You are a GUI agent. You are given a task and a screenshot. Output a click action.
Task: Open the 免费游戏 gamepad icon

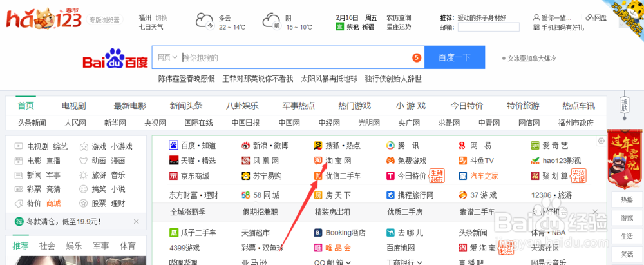[x=390, y=161]
